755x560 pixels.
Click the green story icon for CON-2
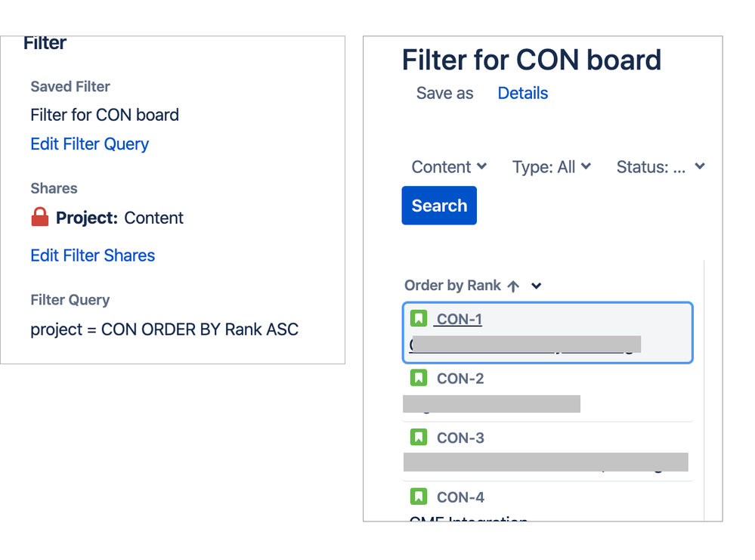tap(419, 378)
